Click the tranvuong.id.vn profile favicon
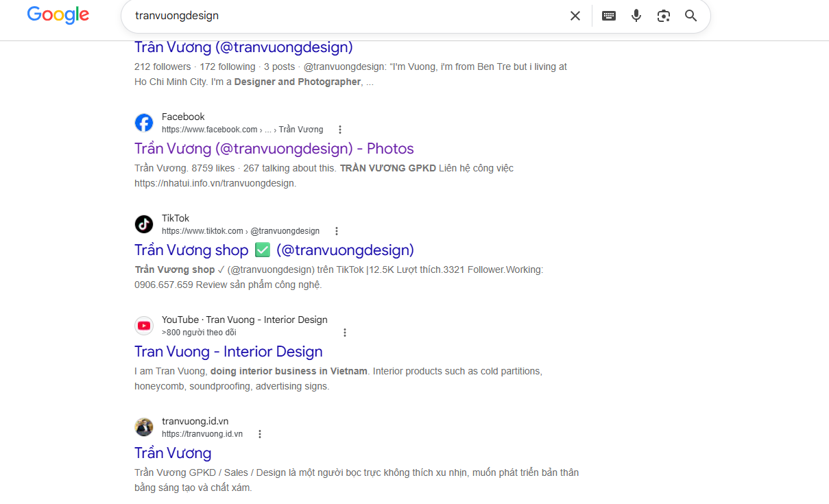829x504 pixels. click(144, 427)
